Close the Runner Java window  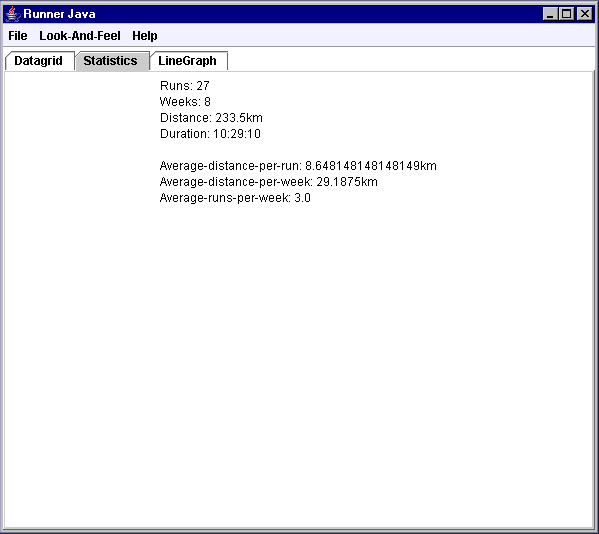[584, 14]
